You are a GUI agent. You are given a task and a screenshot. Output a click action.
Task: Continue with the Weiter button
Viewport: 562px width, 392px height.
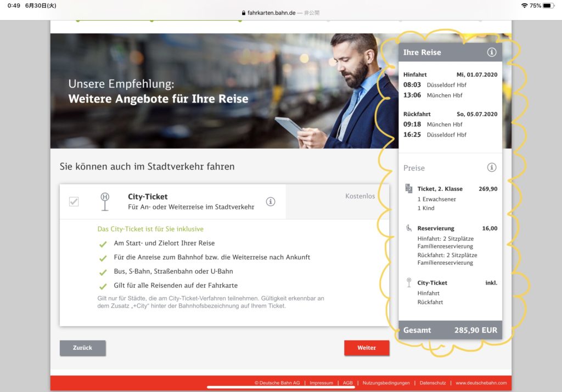pyautogui.click(x=367, y=348)
